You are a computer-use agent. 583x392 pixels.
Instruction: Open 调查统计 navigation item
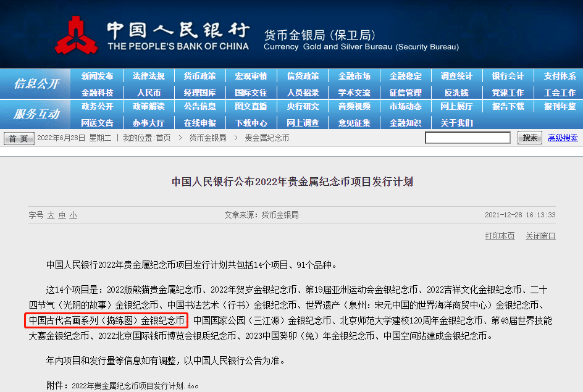point(456,77)
